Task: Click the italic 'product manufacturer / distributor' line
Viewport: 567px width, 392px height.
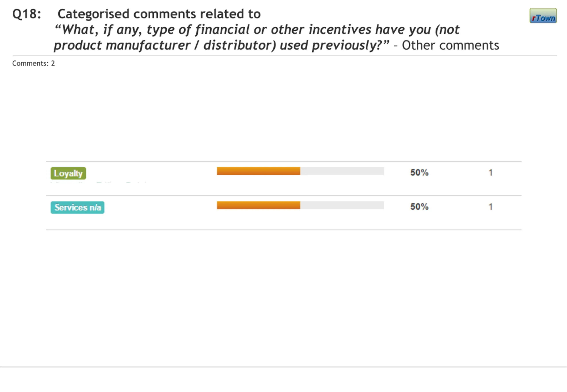Action: 163,45
